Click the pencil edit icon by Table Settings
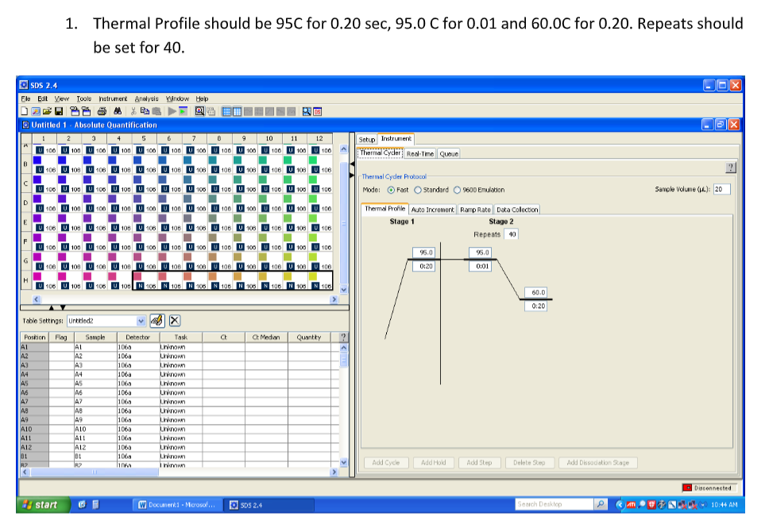The image size is (769, 532). pos(157,321)
